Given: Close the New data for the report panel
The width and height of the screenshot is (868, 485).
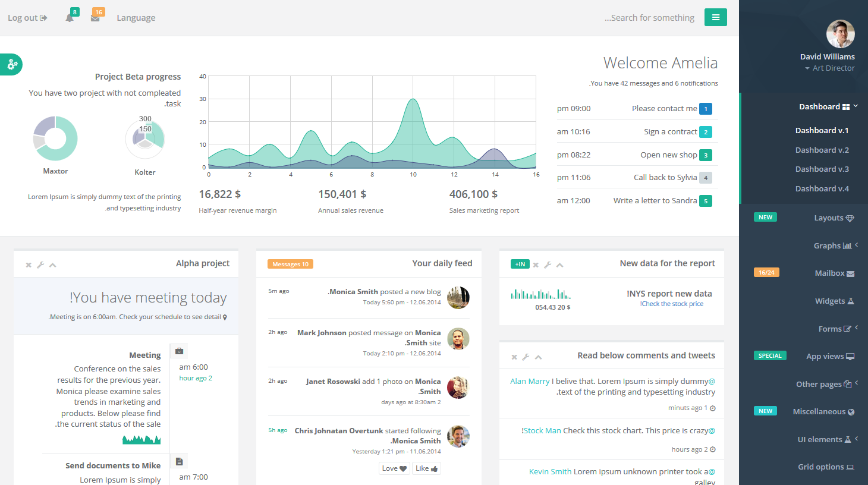Looking at the screenshot, I should pos(535,264).
